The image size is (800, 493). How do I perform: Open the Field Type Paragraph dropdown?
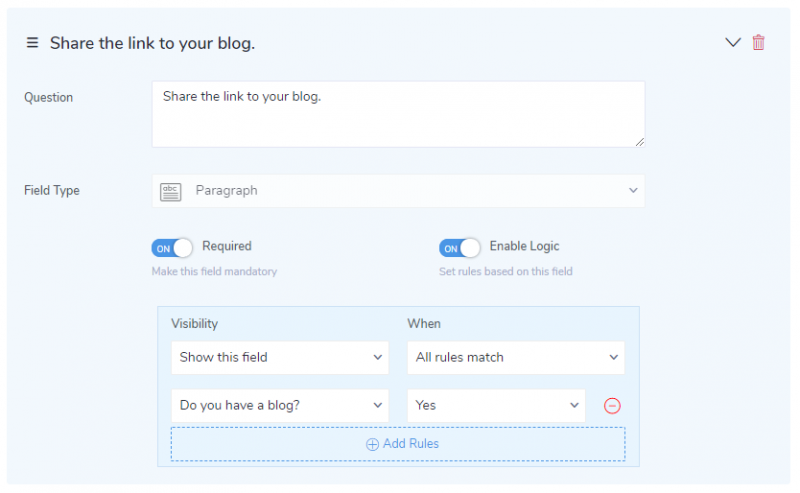click(398, 191)
